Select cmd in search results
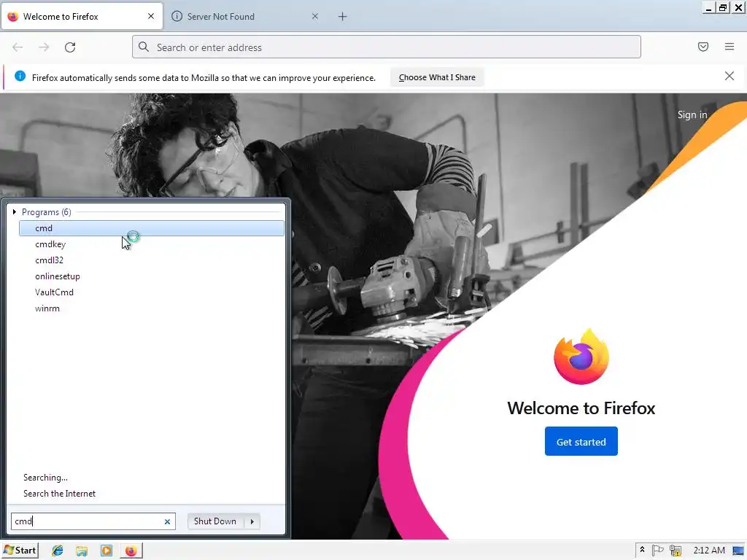 (152, 228)
